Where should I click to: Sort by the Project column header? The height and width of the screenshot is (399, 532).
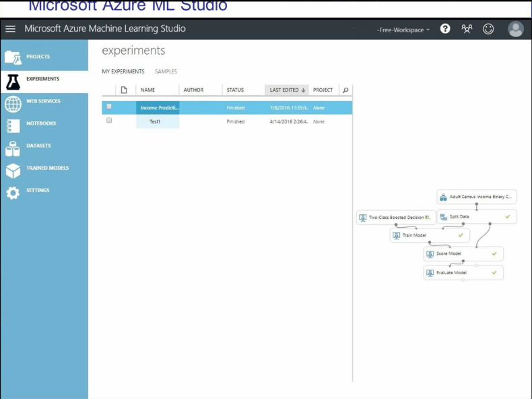(x=324, y=90)
